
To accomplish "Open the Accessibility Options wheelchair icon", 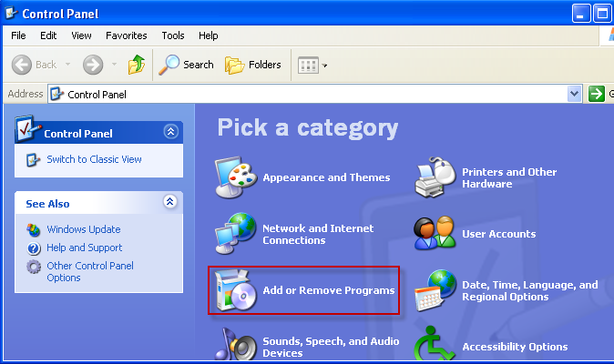I will [435, 343].
